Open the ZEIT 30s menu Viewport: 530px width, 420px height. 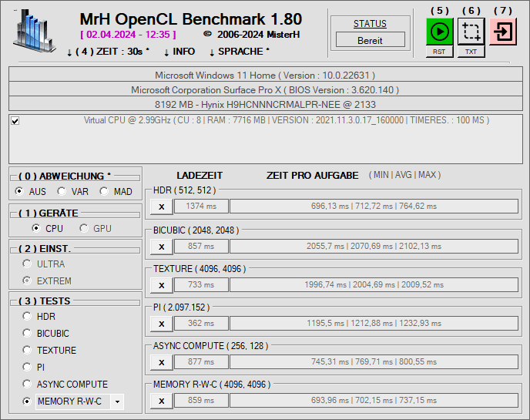(x=108, y=52)
